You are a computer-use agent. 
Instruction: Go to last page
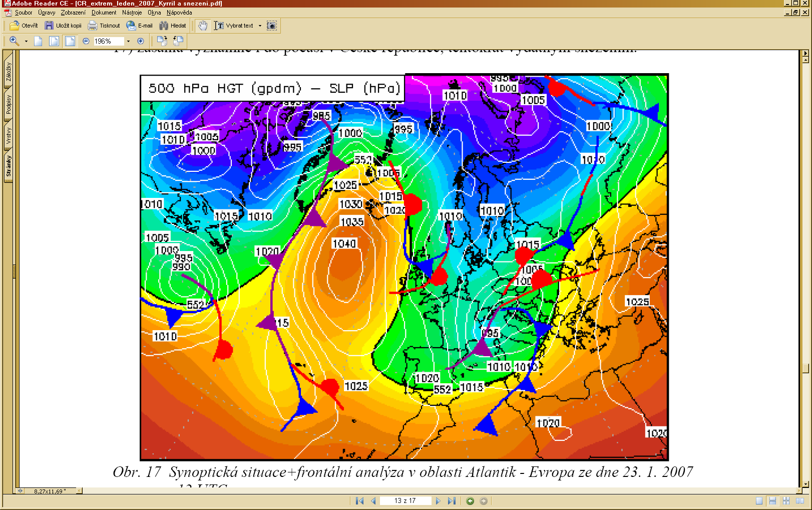(x=452, y=501)
